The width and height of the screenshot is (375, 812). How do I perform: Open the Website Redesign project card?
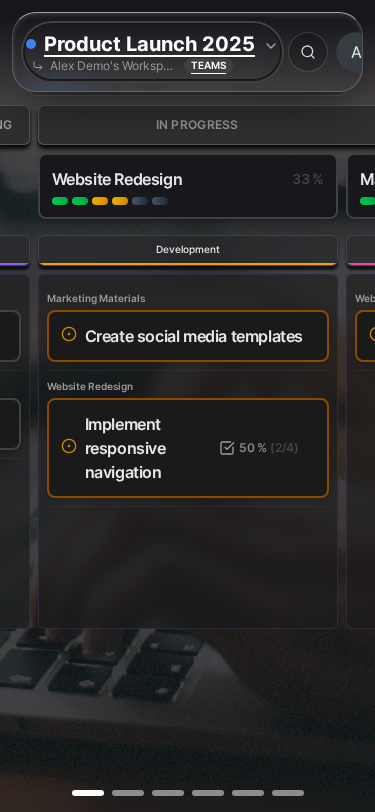188,186
